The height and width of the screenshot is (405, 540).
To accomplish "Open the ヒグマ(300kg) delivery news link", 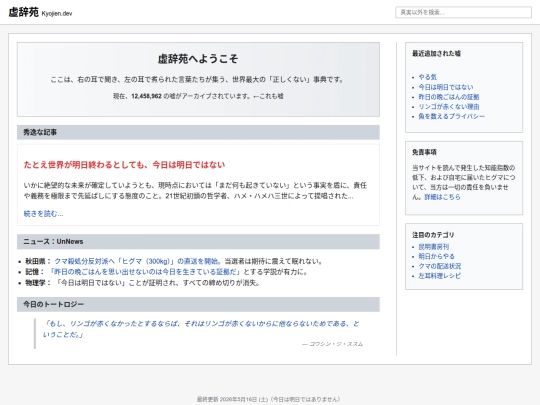I will coord(138,261).
